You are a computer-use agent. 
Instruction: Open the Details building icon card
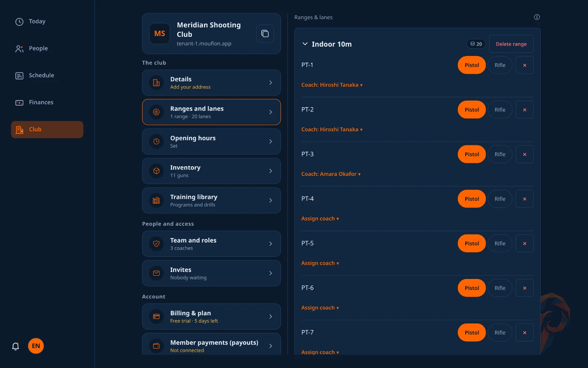pos(211,83)
